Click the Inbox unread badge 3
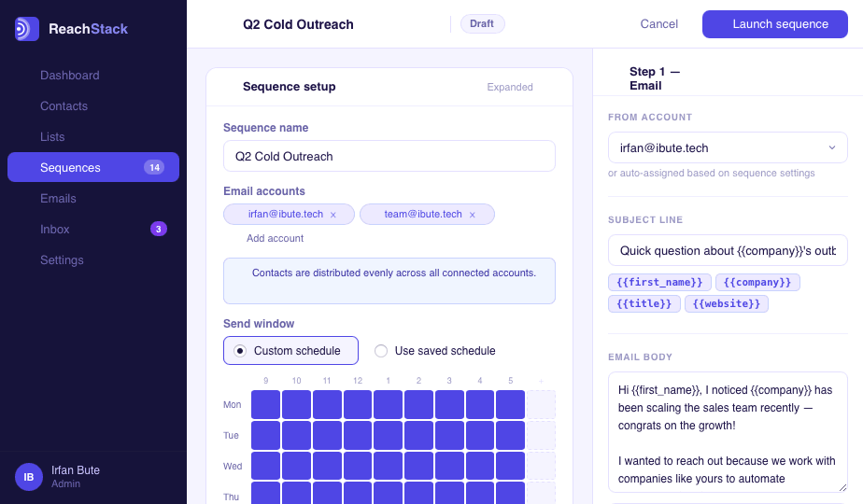 pos(159,229)
